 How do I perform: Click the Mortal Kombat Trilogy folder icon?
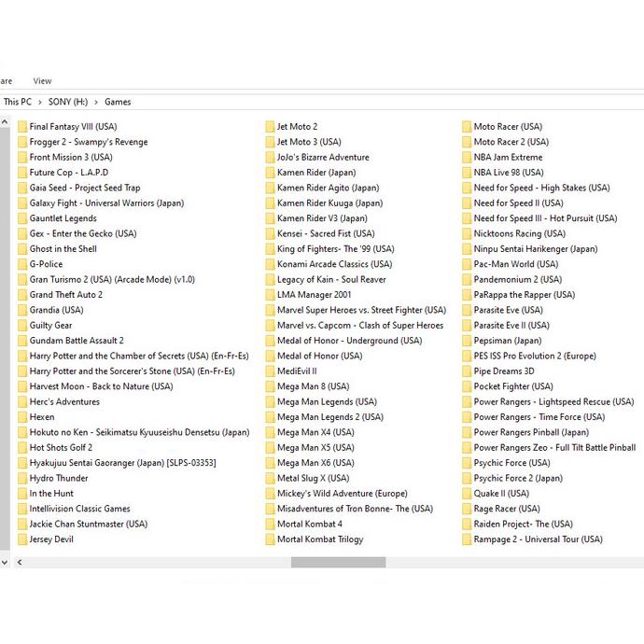click(x=270, y=539)
